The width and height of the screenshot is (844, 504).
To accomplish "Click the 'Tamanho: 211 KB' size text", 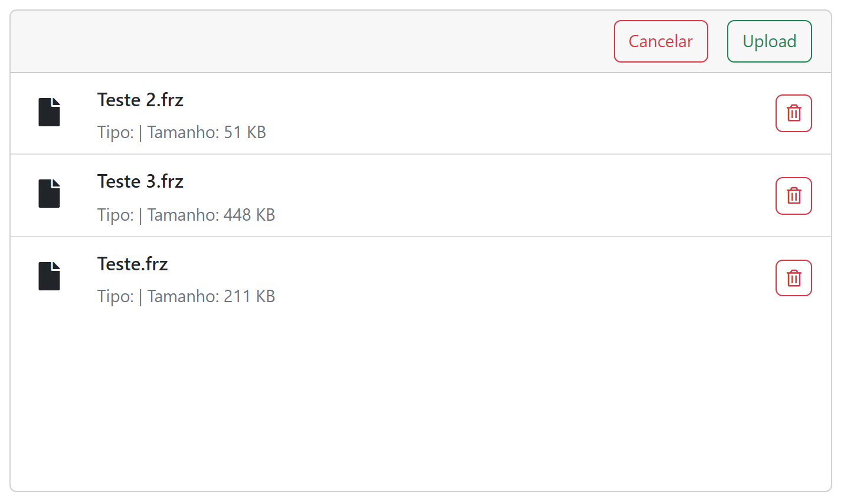I will [211, 296].
